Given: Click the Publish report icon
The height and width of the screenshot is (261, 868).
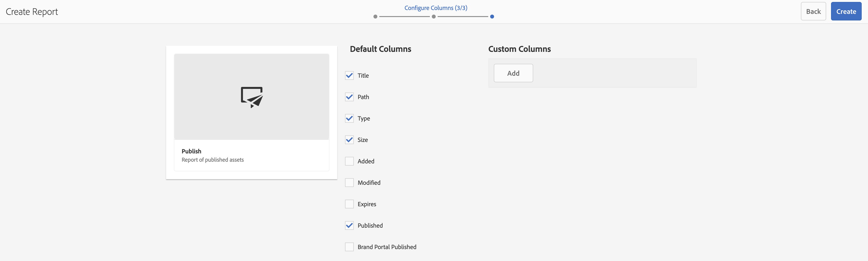Looking at the screenshot, I should tap(252, 97).
